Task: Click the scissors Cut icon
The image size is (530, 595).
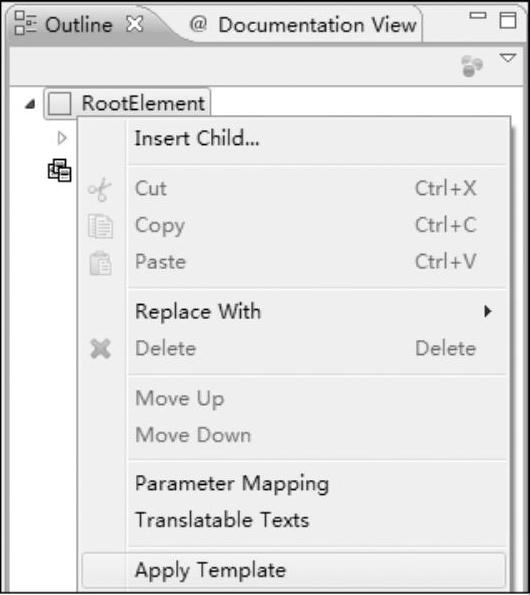Action: coord(100,189)
